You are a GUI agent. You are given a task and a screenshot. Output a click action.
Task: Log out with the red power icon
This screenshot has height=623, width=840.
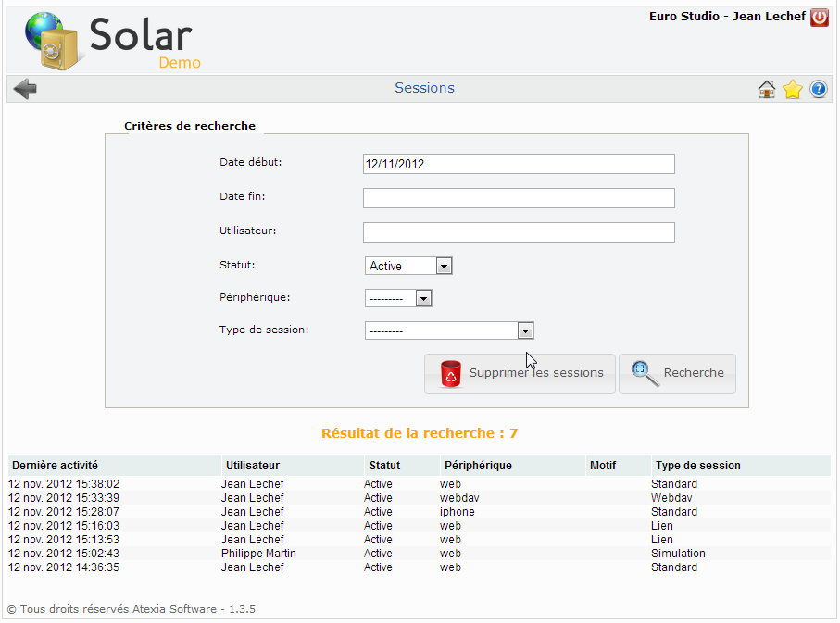819,18
